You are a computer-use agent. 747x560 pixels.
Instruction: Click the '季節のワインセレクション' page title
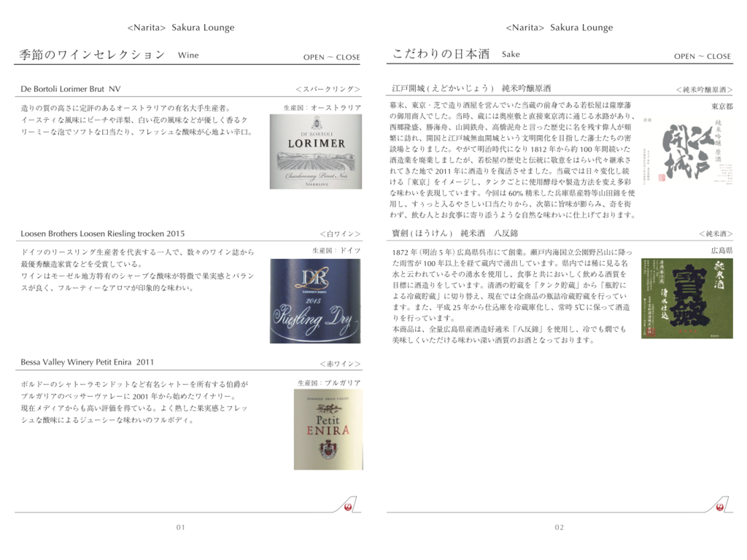click(x=92, y=55)
